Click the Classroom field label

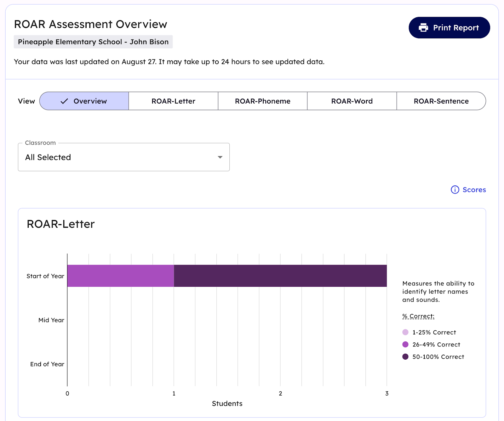[40, 143]
